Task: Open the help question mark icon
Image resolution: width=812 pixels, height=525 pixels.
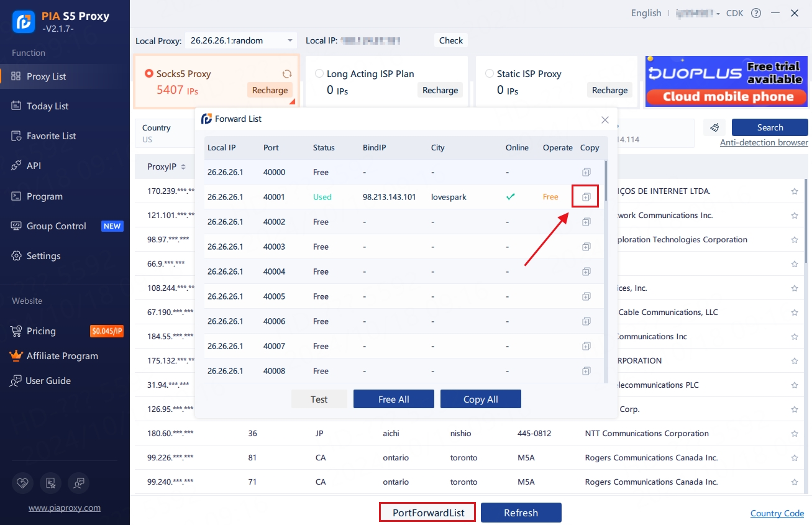Action: click(756, 13)
